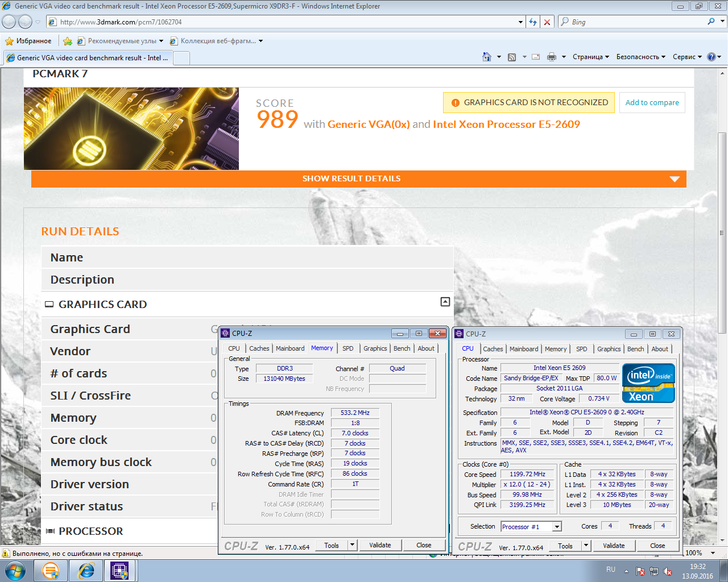The width and height of the screenshot is (728, 582).
Task: Click the read mail icon in command bar
Action: click(x=536, y=57)
